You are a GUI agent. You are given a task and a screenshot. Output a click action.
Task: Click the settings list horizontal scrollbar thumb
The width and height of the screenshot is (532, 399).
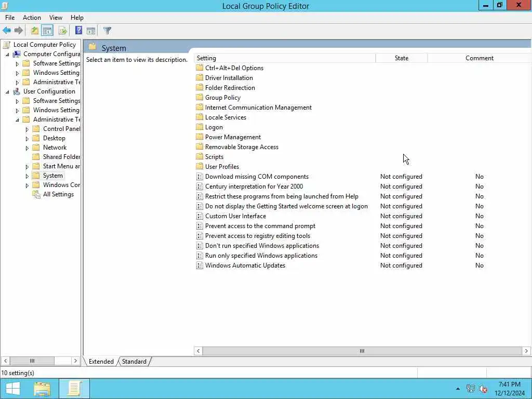tap(362, 351)
